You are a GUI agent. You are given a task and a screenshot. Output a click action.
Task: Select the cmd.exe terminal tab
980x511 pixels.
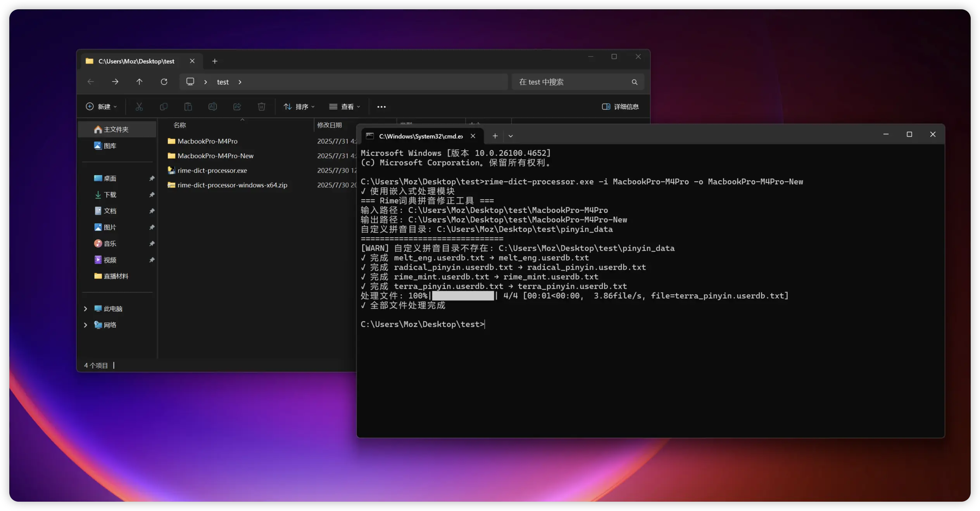pos(422,136)
